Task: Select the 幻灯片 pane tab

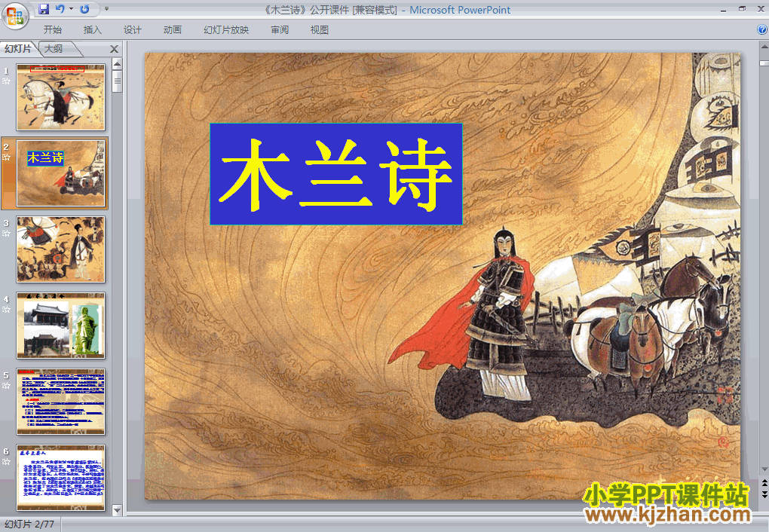Action: click(18, 48)
